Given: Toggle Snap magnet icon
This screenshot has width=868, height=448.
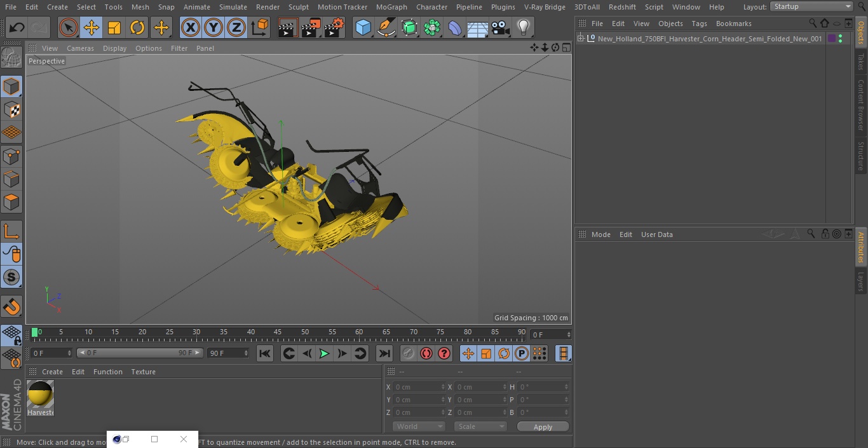Looking at the screenshot, I should click(x=11, y=307).
